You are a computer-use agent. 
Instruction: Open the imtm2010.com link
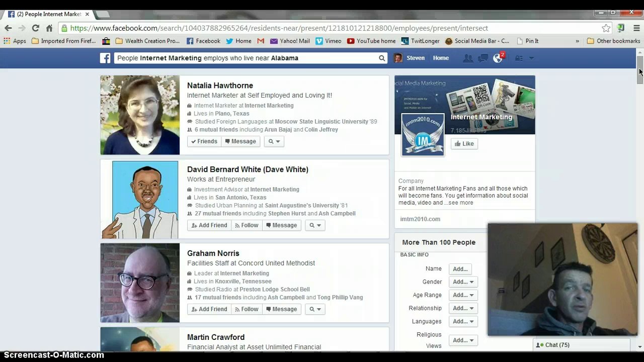pyautogui.click(x=420, y=219)
